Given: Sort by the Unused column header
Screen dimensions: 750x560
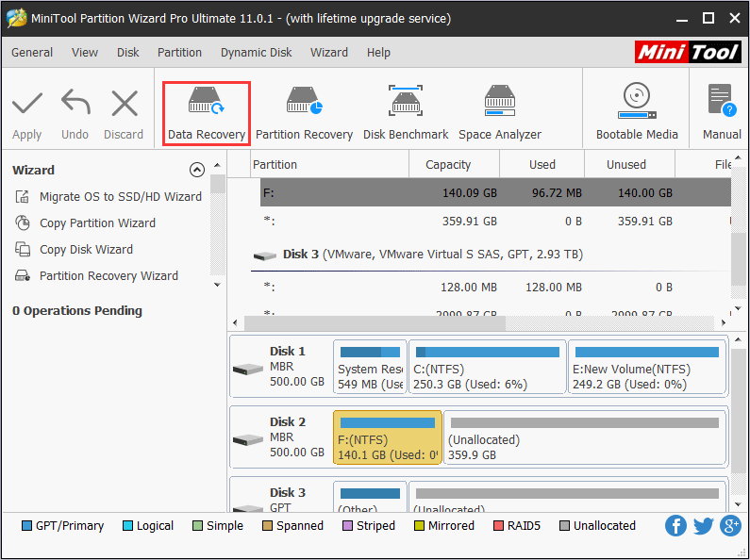Looking at the screenshot, I should [629, 164].
